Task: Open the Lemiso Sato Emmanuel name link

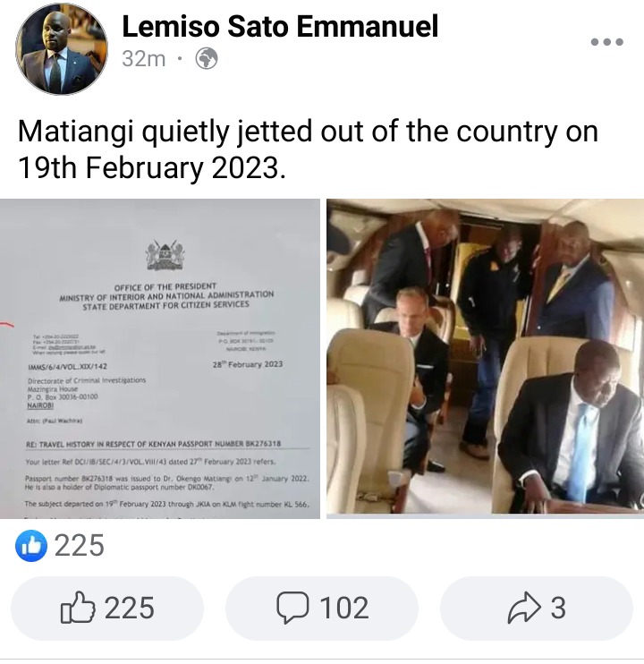Action: (280, 26)
